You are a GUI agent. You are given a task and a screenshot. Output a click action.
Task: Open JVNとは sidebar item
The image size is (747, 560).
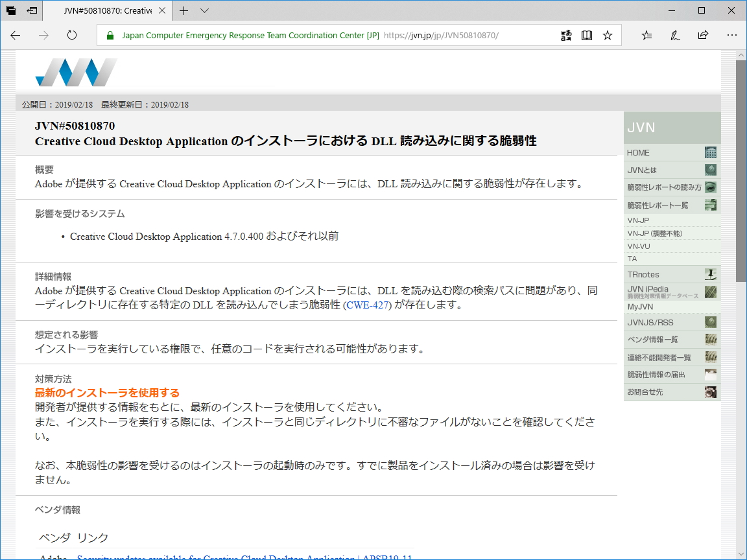click(672, 170)
